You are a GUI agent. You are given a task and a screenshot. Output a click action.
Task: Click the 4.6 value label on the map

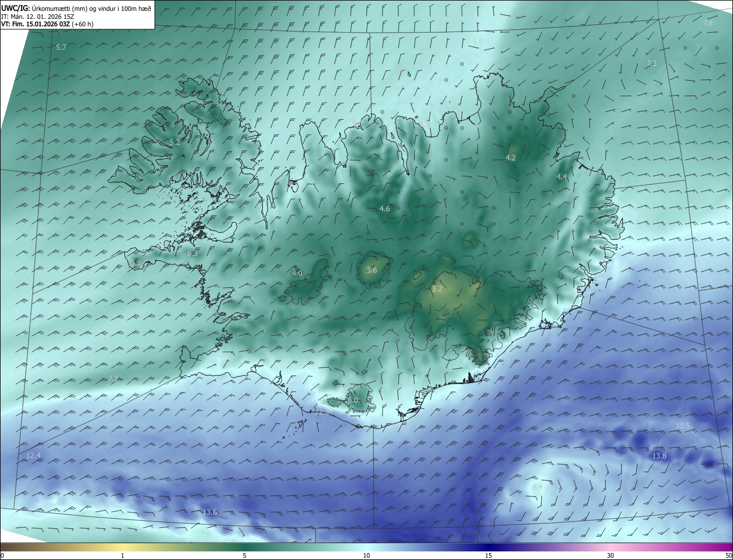point(385,209)
